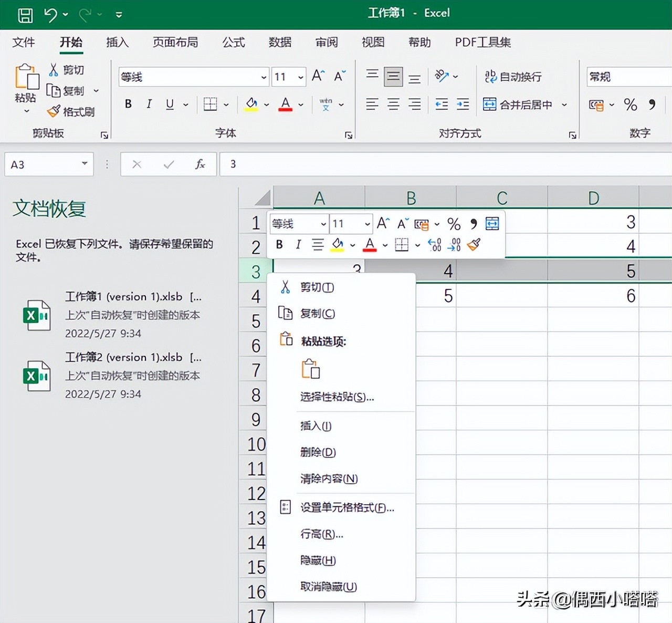Viewport: 672px width, 623px height.
Task: Open the font size dropdown in the ribbon
Action: (x=300, y=77)
